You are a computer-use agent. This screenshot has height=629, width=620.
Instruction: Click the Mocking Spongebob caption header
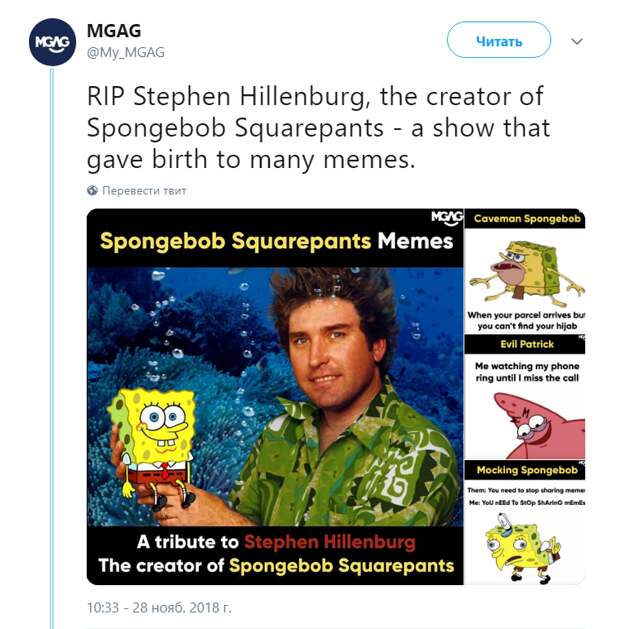coord(525,470)
